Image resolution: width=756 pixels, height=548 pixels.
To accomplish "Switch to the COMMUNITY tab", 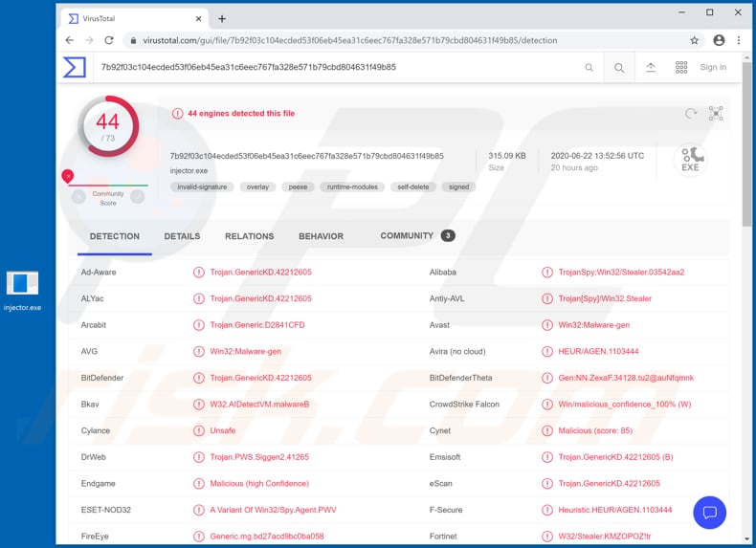I will [x=417, y=235].
